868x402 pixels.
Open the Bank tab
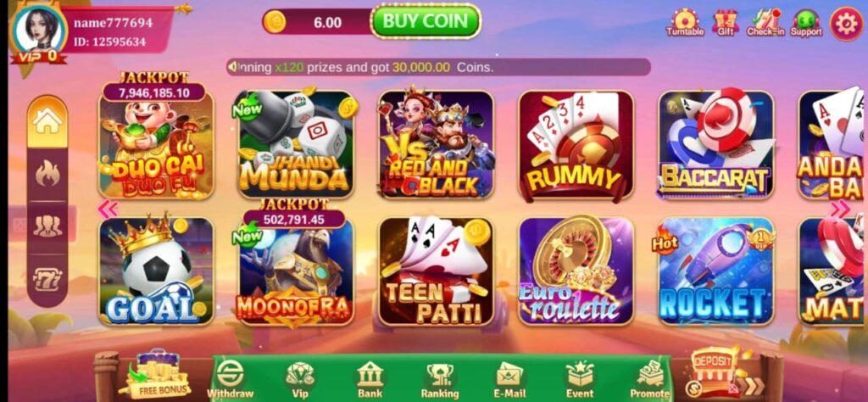tap(370, 379)
